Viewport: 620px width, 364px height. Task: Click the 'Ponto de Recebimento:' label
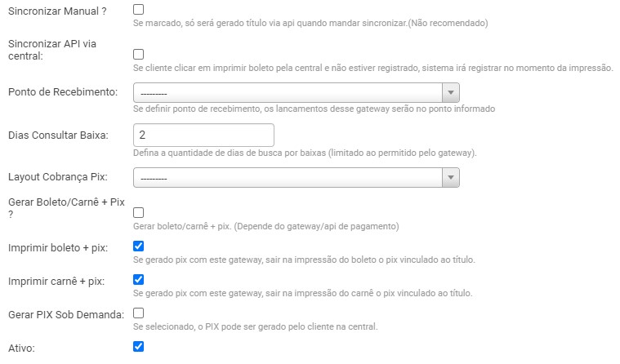coord(62,91)
